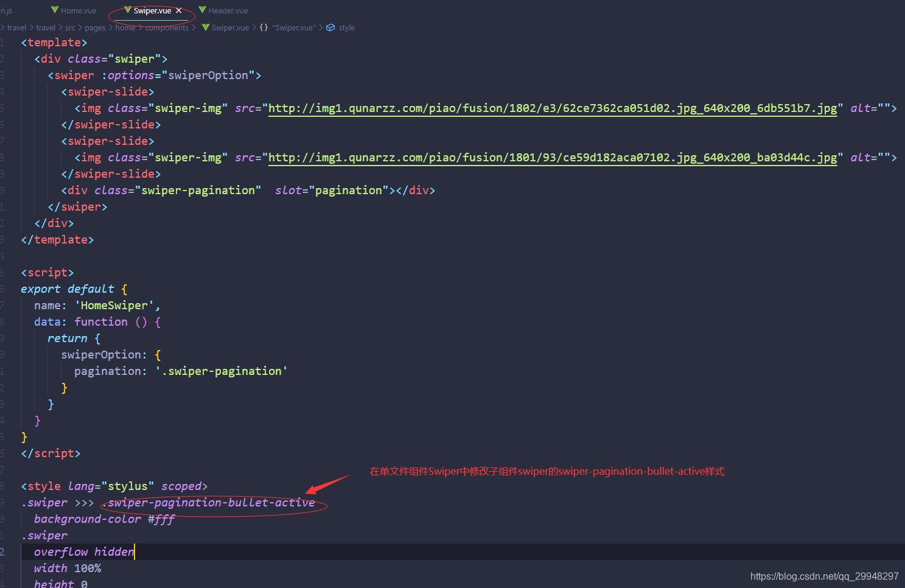905x588 pixels.
Task: Follow the 62ce7362ca051d02.jpg image URL link
Action: coord(553,108)
